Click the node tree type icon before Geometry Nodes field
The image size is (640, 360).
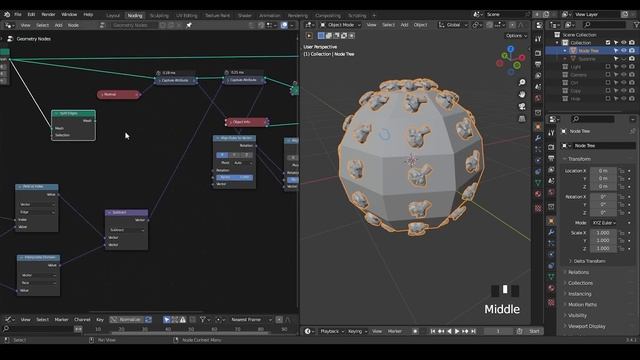[x=102, y=25]
